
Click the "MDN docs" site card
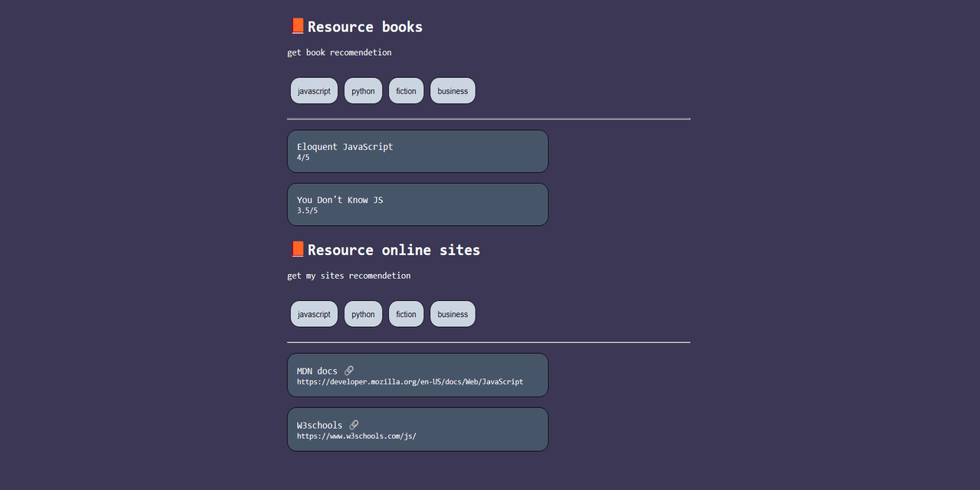(417, 374)
